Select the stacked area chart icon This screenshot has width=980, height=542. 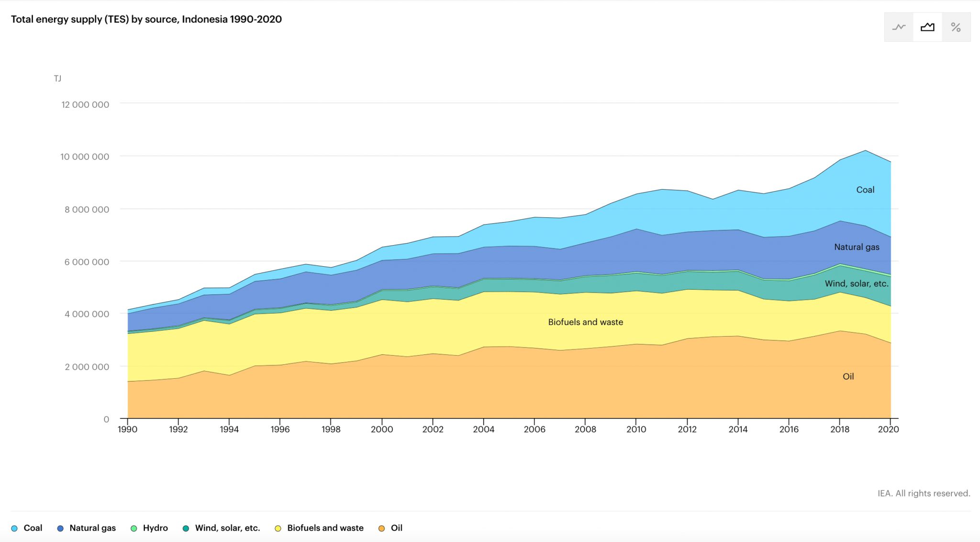pos(927,27)
